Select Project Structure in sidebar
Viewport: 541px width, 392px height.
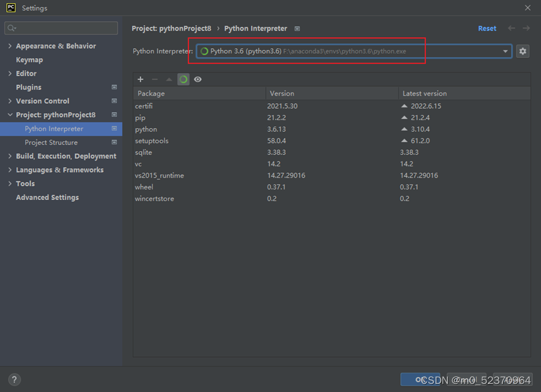coord(51,143)
